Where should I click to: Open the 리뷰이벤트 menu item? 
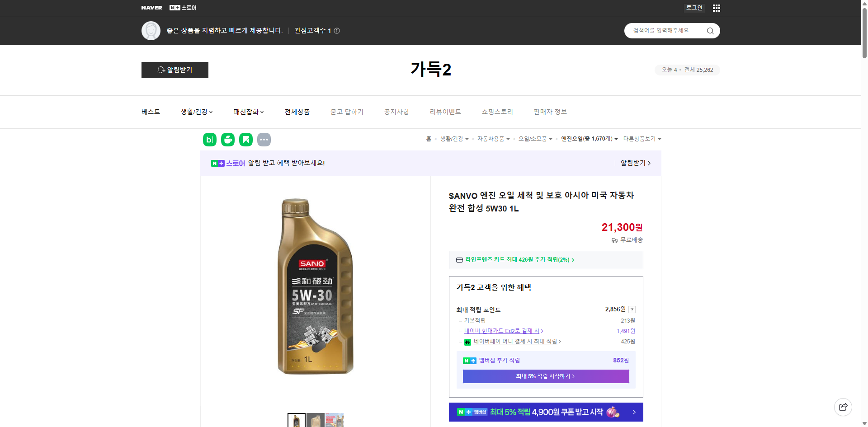(x=445, y=112)
